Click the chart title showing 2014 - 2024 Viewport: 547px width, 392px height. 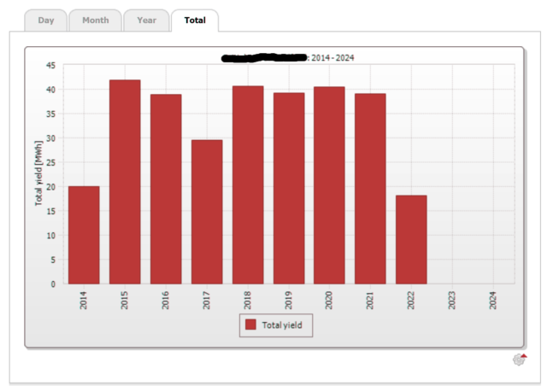coord(331,58)
